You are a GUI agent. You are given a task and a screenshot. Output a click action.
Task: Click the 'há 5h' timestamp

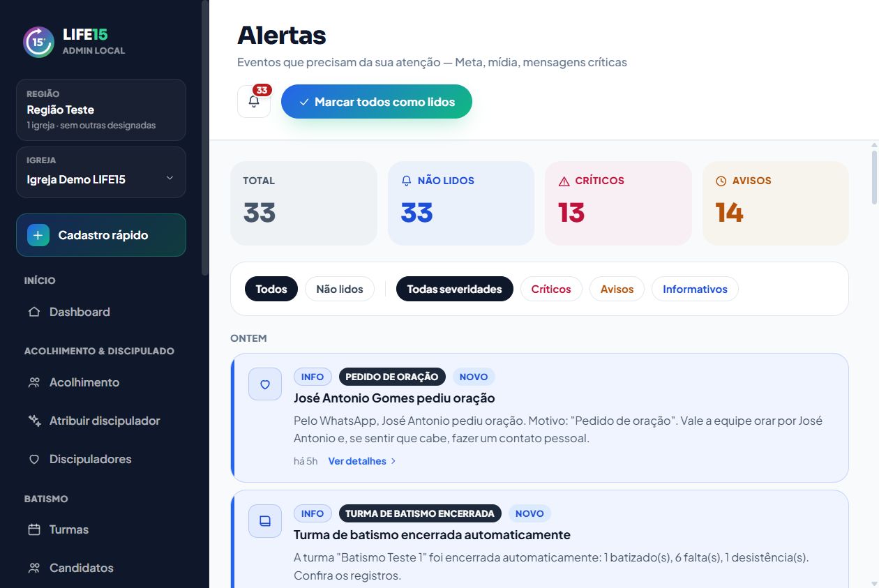(306, 461)
